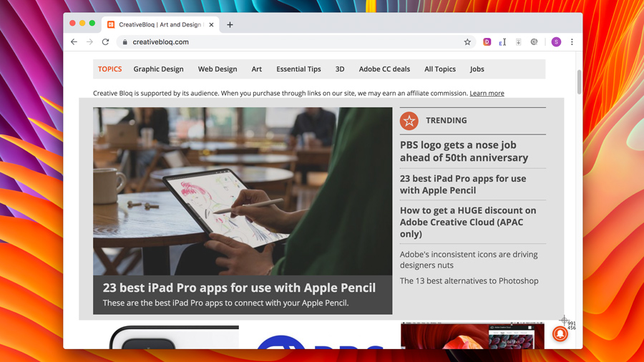Open the Chrome three-dot menu
Screen dimensions: 644x362
point(572,42)
